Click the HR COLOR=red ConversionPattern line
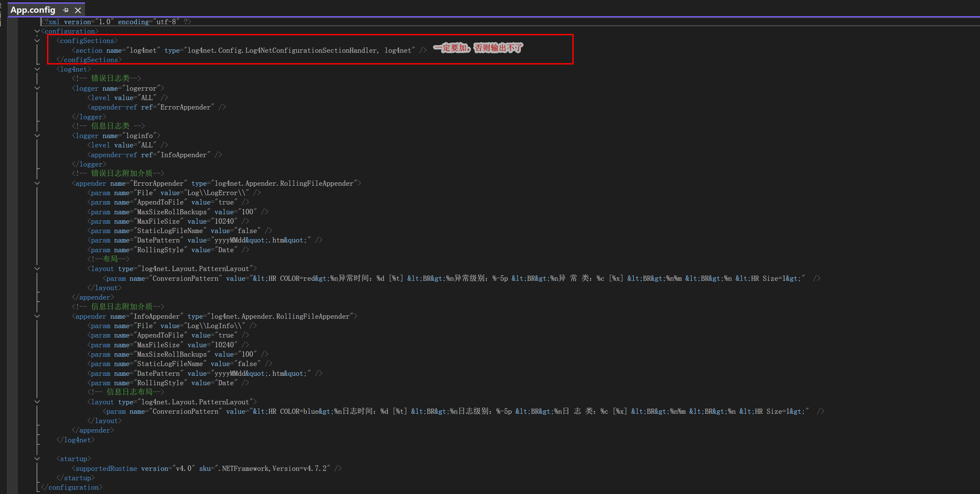This screenshot has width=980, height=494. 461,278
